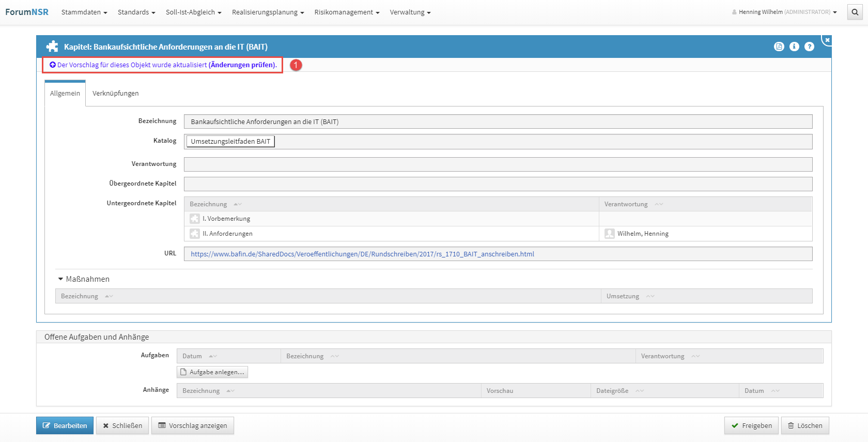The width and height of the screenshot is (868, 442).
Task: Open the bafin.de URL link
Action: pos(362,254)
